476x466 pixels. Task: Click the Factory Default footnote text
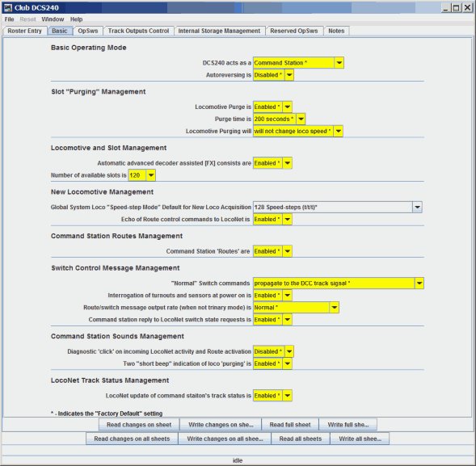point(107,414)
